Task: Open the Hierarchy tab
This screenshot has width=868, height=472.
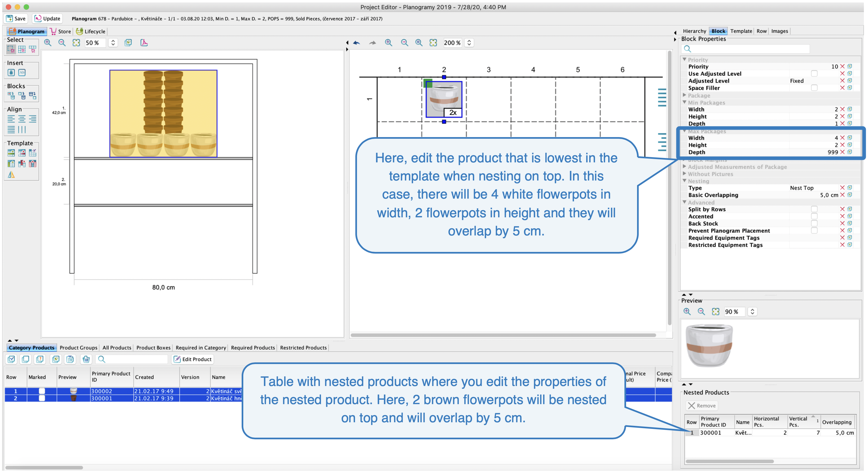Action: [694, 31]
